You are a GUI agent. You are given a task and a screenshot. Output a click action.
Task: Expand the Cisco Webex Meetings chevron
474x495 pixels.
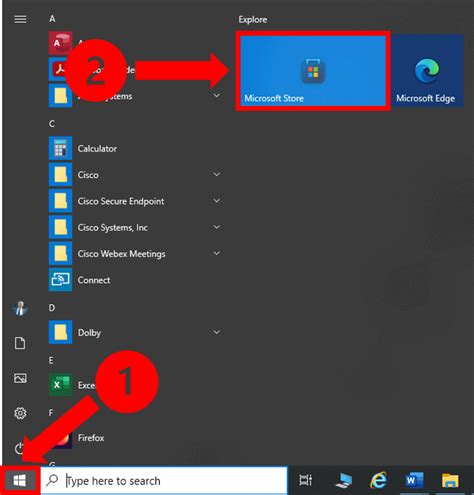coord(217,253)
